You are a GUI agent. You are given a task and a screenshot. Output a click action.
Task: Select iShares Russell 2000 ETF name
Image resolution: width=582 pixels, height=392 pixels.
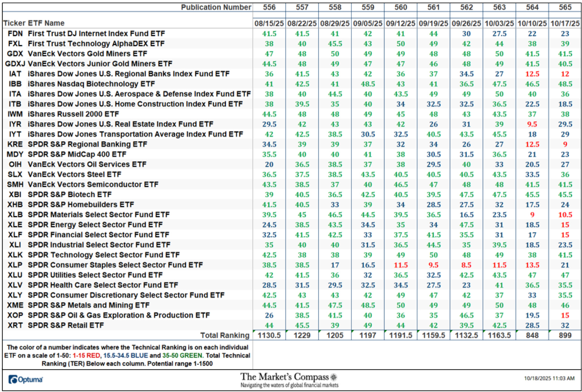pos(73,114)
